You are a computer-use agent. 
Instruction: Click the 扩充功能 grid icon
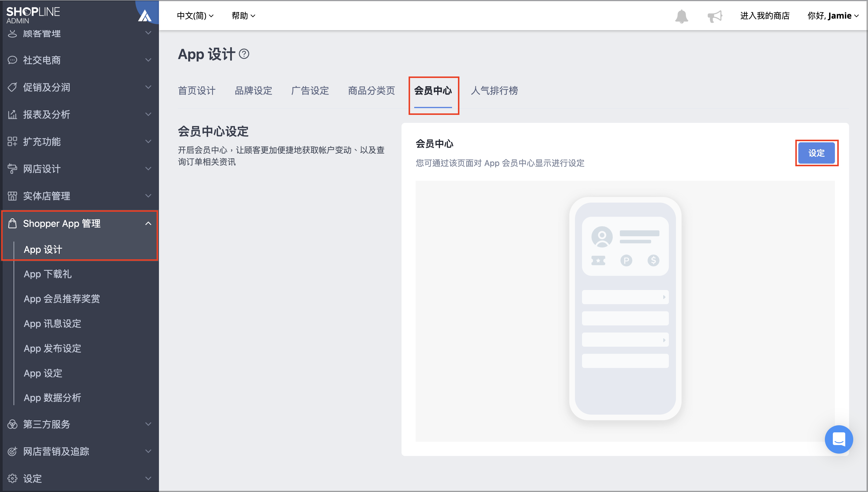[x=12, y=141]
